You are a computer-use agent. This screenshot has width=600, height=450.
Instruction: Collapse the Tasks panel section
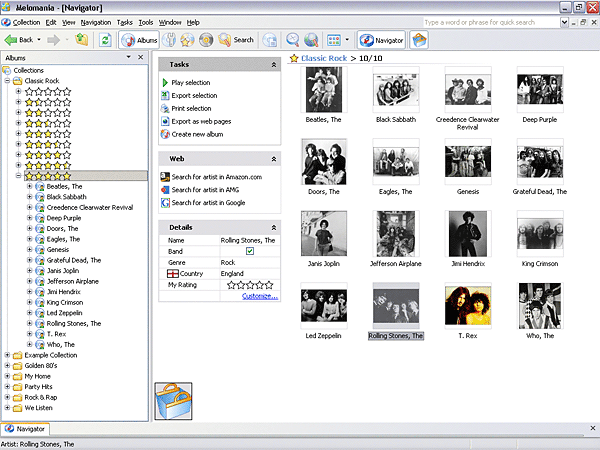(273, 64)
